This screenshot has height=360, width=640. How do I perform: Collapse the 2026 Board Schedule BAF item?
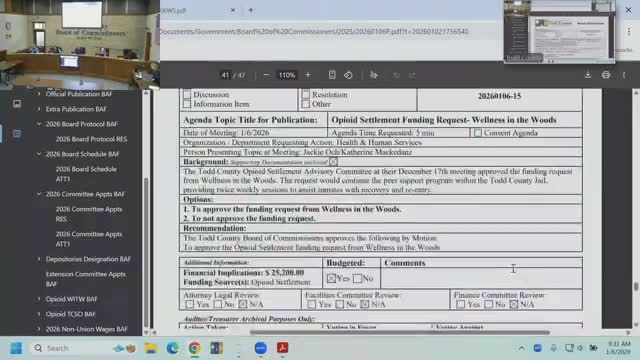coord(39,154)
